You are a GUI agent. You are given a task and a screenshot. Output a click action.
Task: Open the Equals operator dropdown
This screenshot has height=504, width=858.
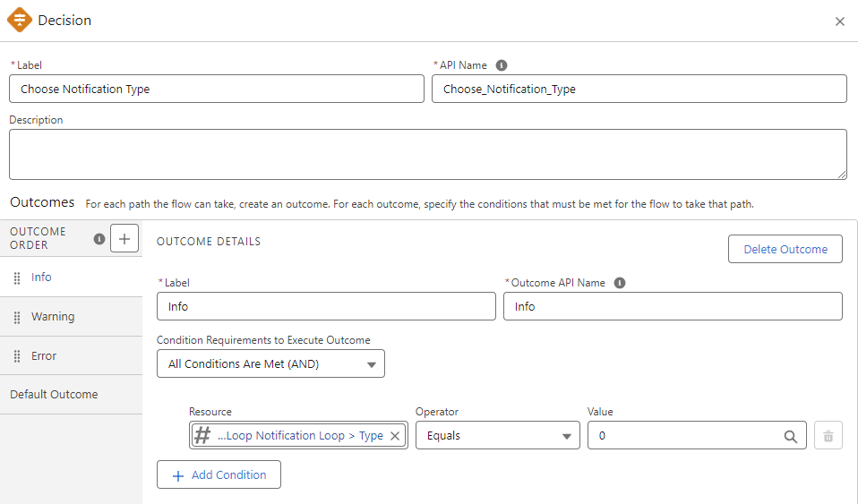497,436
